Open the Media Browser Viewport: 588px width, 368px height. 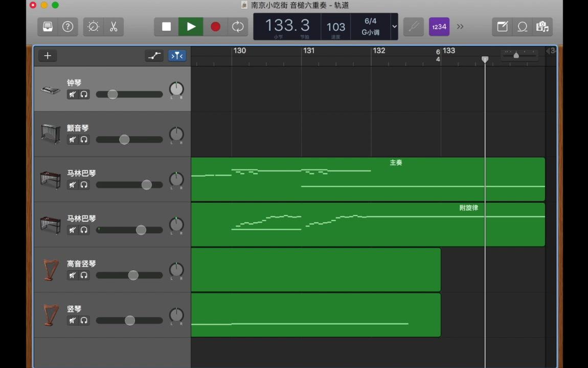tap(542, 27)
